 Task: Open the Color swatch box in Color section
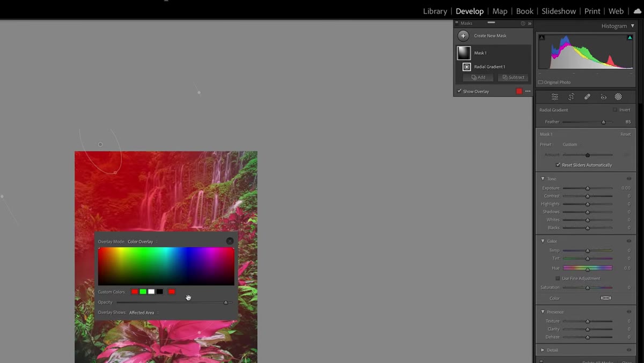coord(606,298)
